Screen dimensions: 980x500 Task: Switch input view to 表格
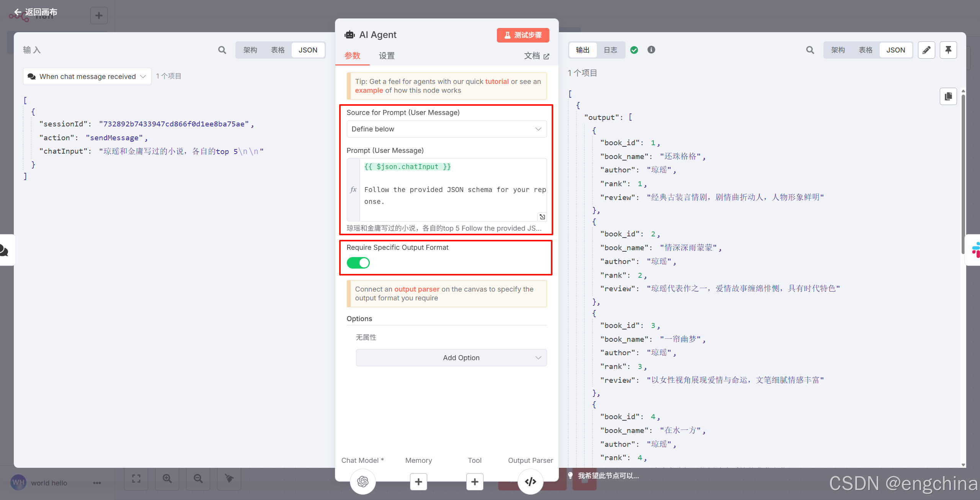[278, 50]
